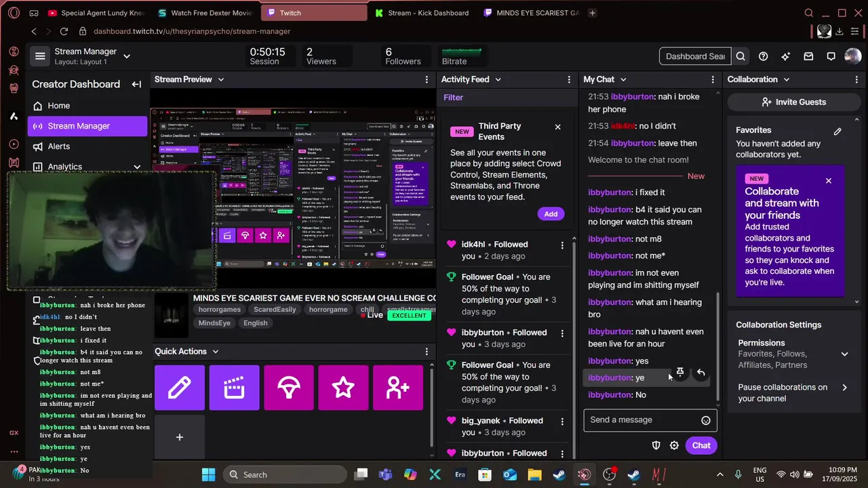Click the ScaredEasily stream tag
Image resolution: width=868 pixels, height=488 pixels.
click(275, 310)
